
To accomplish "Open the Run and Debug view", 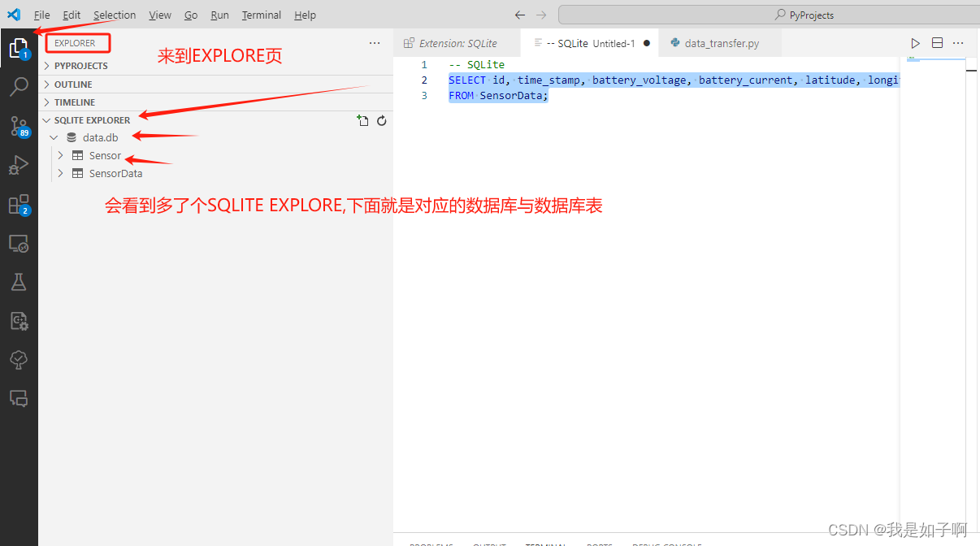I will pos(20,165).
